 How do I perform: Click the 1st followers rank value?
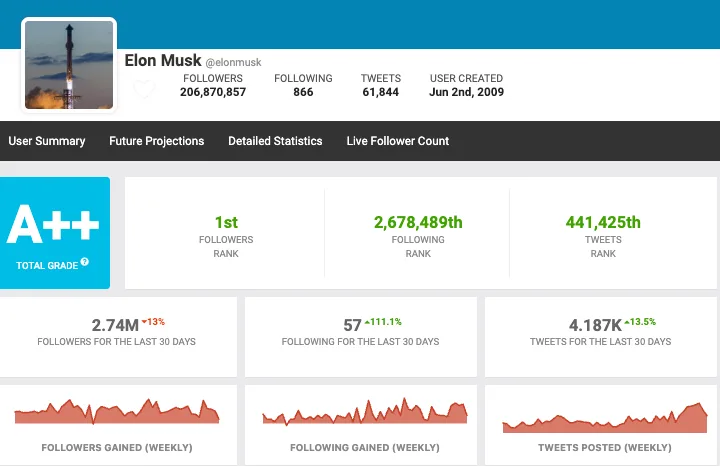[x=226, y=223]
